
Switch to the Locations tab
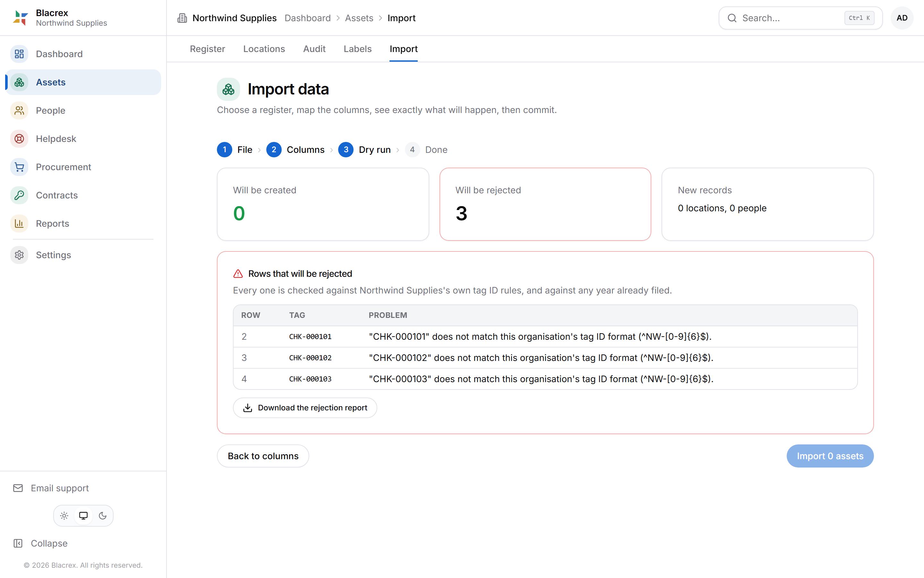(264, 49)
